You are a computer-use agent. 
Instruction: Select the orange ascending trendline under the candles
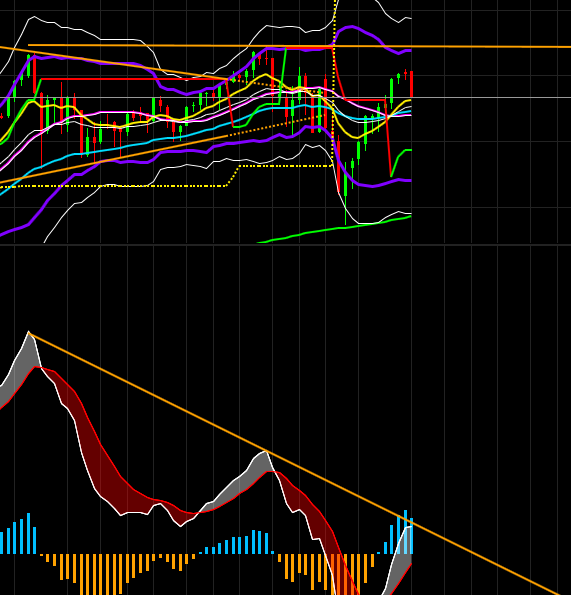tap(114, 159)
